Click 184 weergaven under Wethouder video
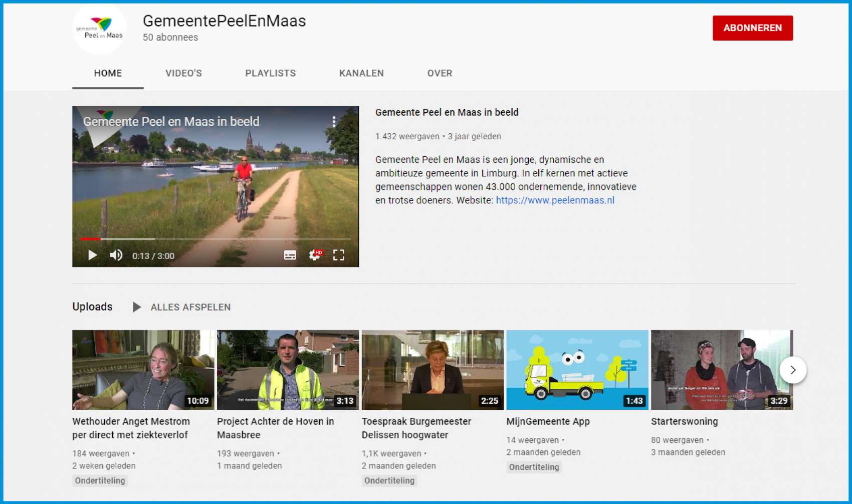This screenshot has width=852, height=504. [x=101, y=453]
